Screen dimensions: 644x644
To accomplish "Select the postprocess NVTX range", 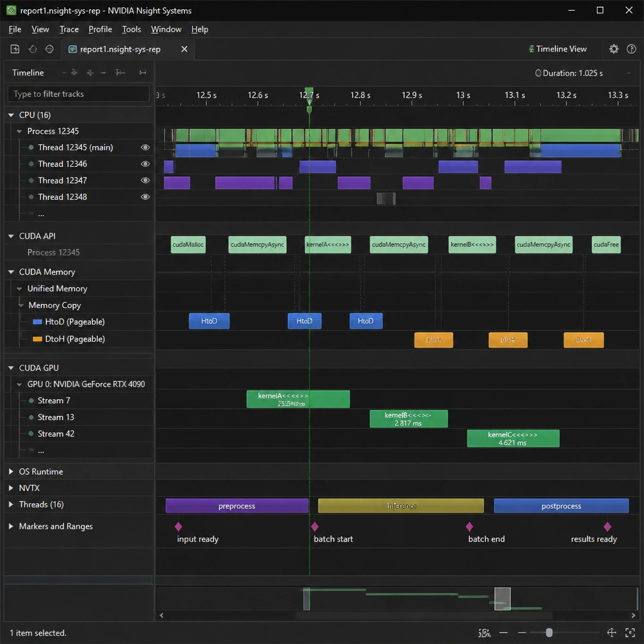I will click(x=561, y=506).
